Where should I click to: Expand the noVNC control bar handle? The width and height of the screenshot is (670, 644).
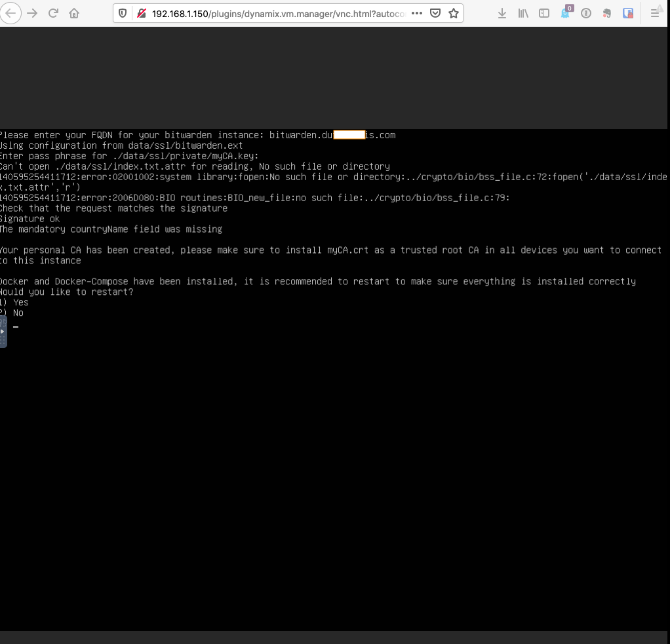(x=3, y=332)
